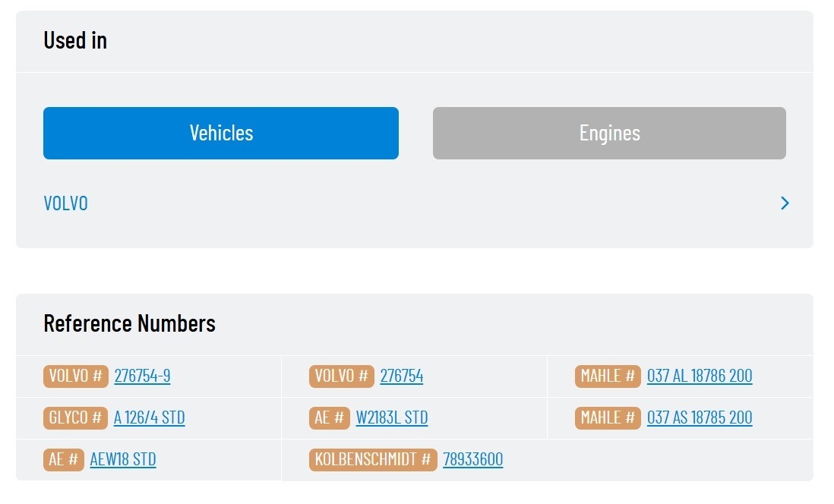The image size is (834, 504).
Task: Click the first VOLVO # badge
Action: pos(76,376)
